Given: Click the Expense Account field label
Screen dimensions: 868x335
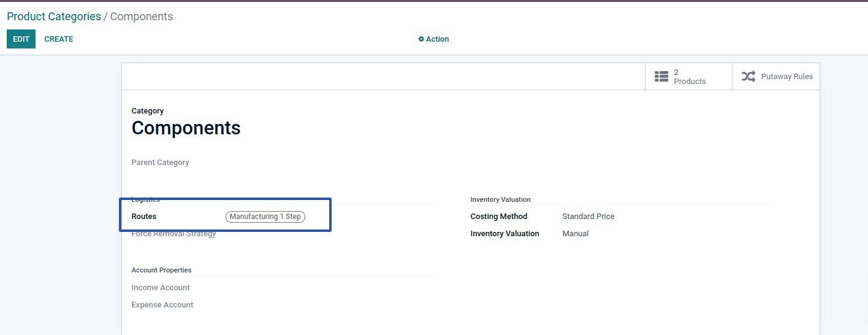Looking at the screenshot, I should tap(162, 305).
